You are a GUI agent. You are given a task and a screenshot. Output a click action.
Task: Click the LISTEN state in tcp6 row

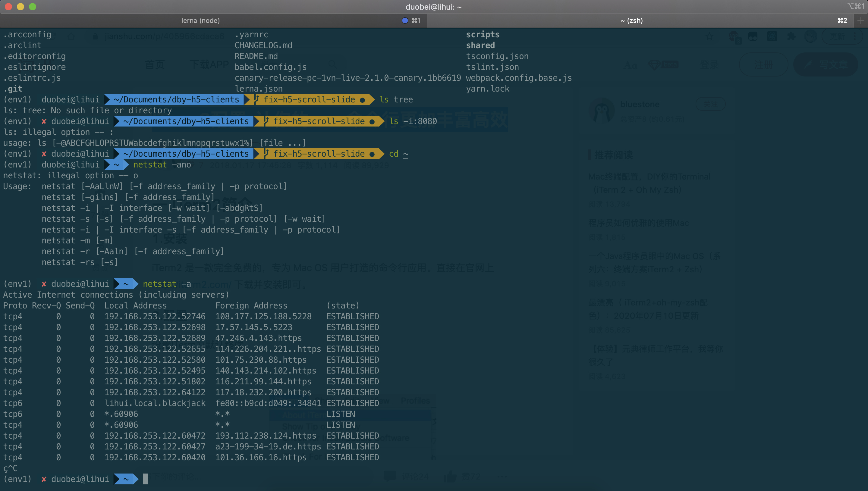(x=340, y=414)
